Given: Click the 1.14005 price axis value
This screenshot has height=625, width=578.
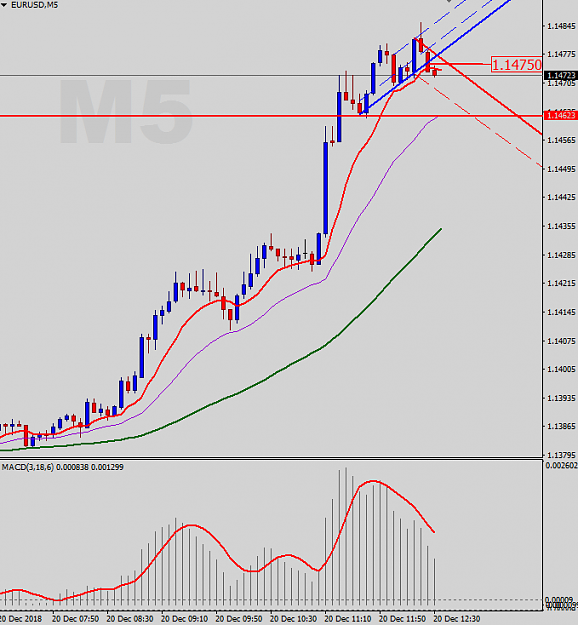Looking at the screenshot, I should pos(562,369).
